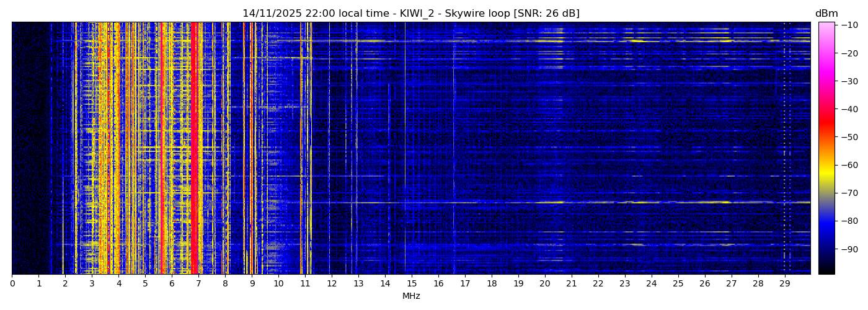Click the 21 MHz tick label
Screen dimensions: 868x310
tap(571, 284)
